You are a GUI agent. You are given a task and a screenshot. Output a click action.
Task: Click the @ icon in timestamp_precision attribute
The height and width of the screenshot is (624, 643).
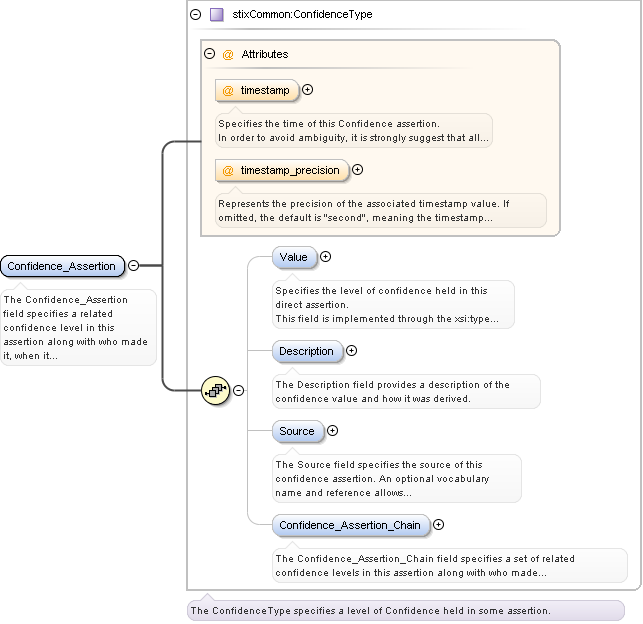point(228,170)
